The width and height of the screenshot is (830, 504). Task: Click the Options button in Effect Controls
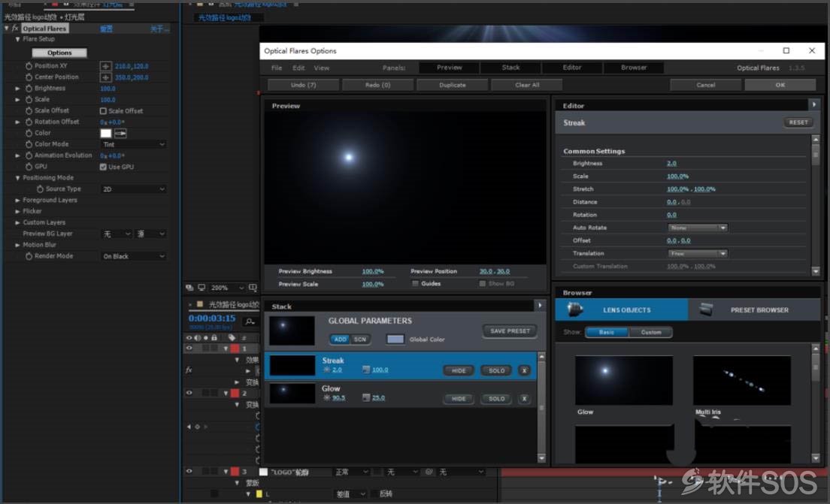tap(59, 53)
